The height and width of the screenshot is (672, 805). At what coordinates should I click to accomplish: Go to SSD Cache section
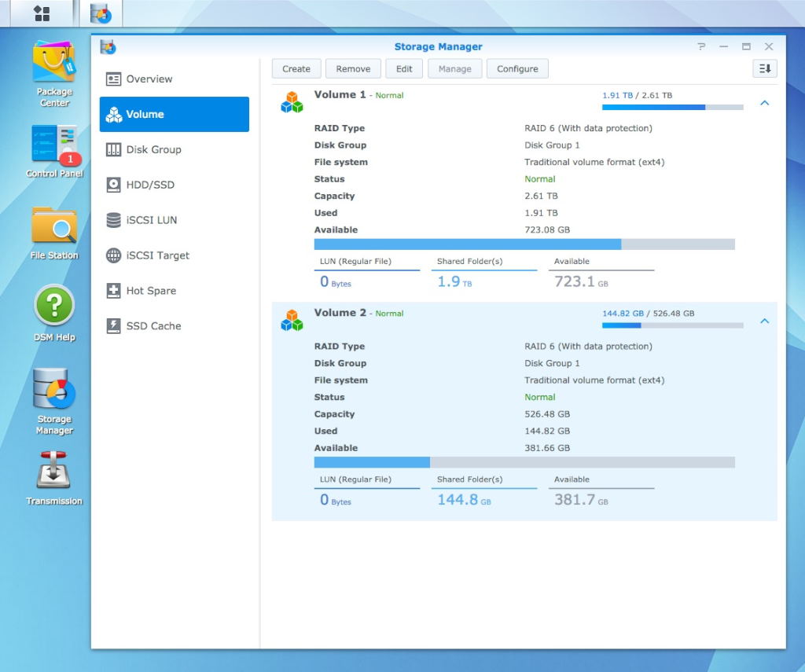[x=175, y=326]
